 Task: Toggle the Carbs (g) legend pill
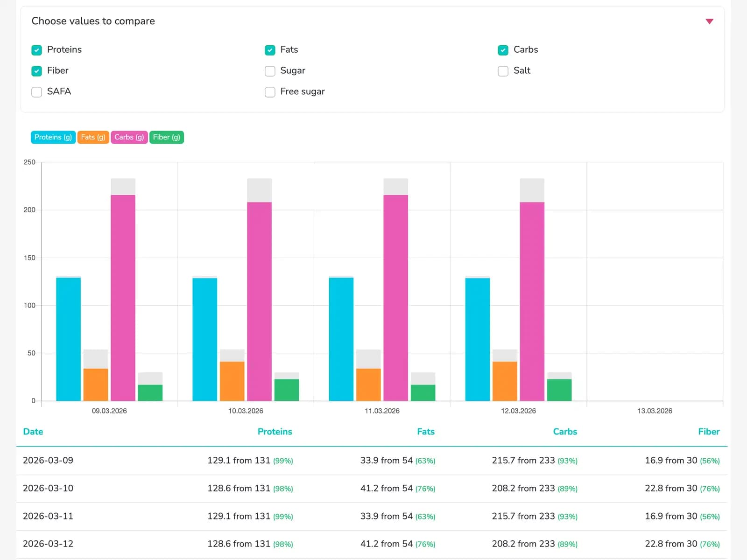[129, 137]
